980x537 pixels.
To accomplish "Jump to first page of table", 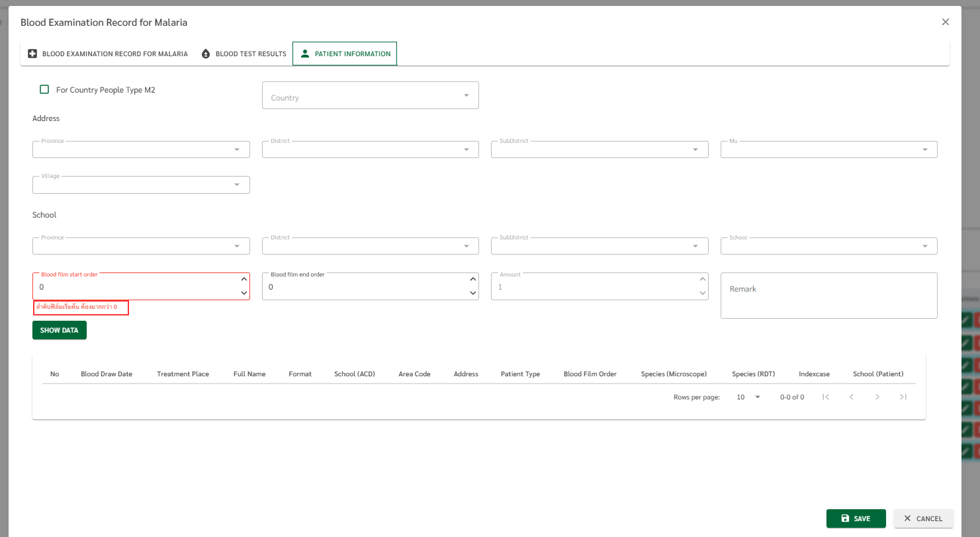I will pos(826,397).
